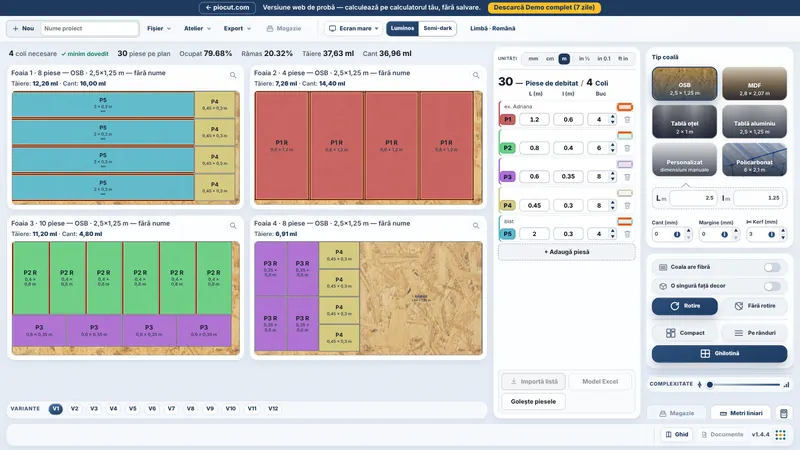Select Compact layout mode

tap(685, 333)
